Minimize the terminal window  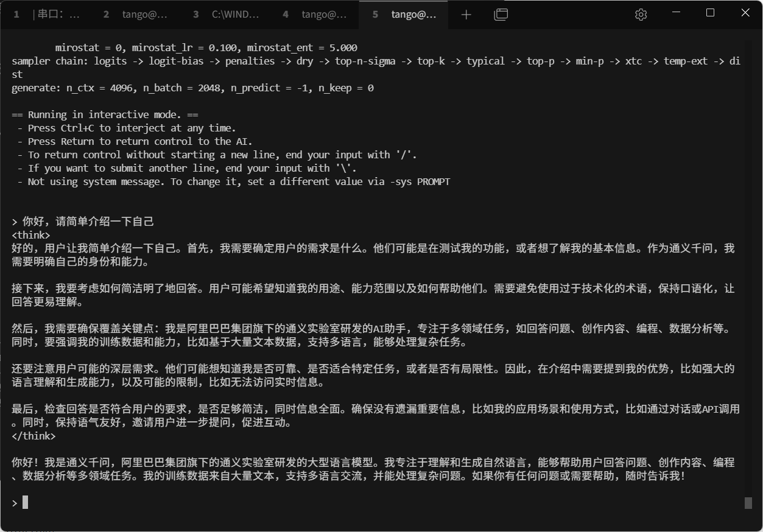[x=675, y=13]
